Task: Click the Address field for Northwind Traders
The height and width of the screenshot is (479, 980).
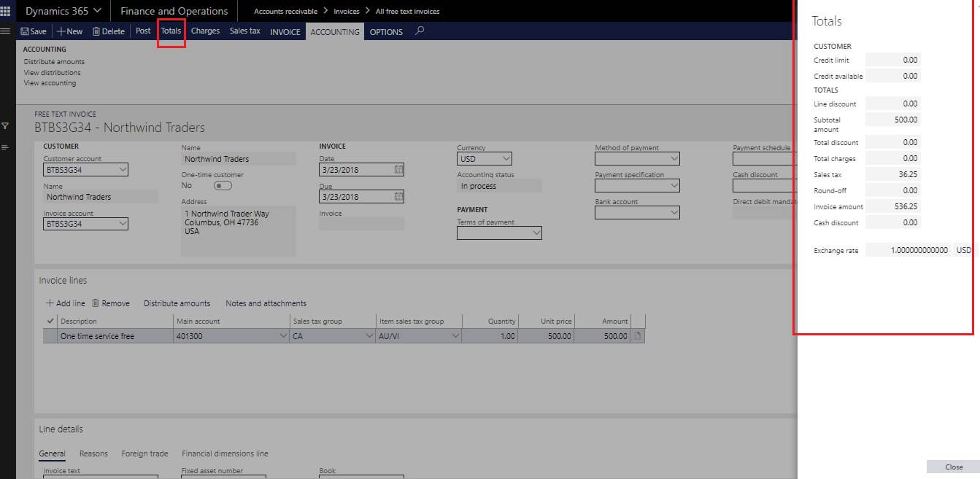Action: coord(239,231)
